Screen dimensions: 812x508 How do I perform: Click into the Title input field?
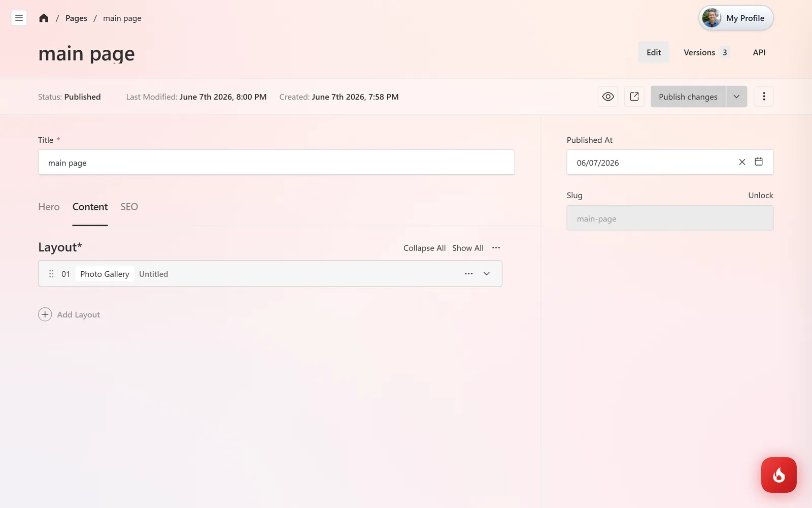pos(277,162)
